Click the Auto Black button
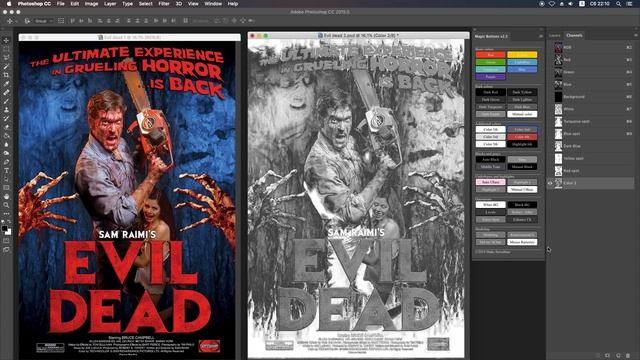The height and width of the screenshot is (360, 640). click(x=491, y=160)
